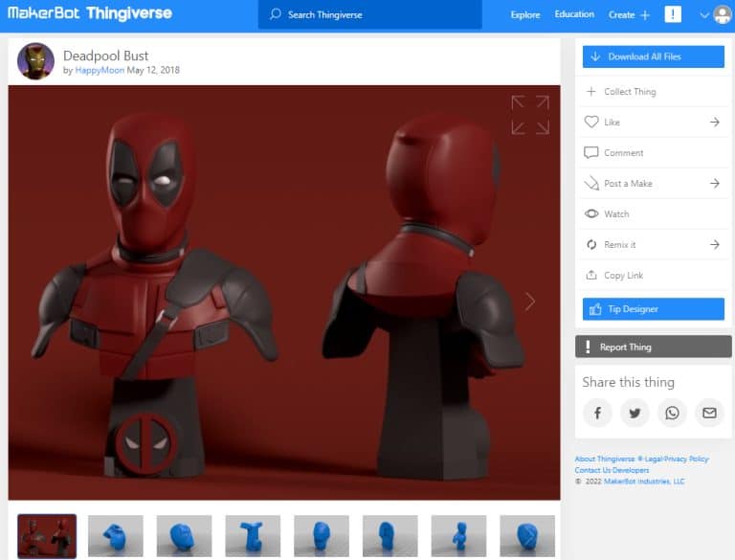Open the Explore menu
735x560 pixels.
click(525, 14)
